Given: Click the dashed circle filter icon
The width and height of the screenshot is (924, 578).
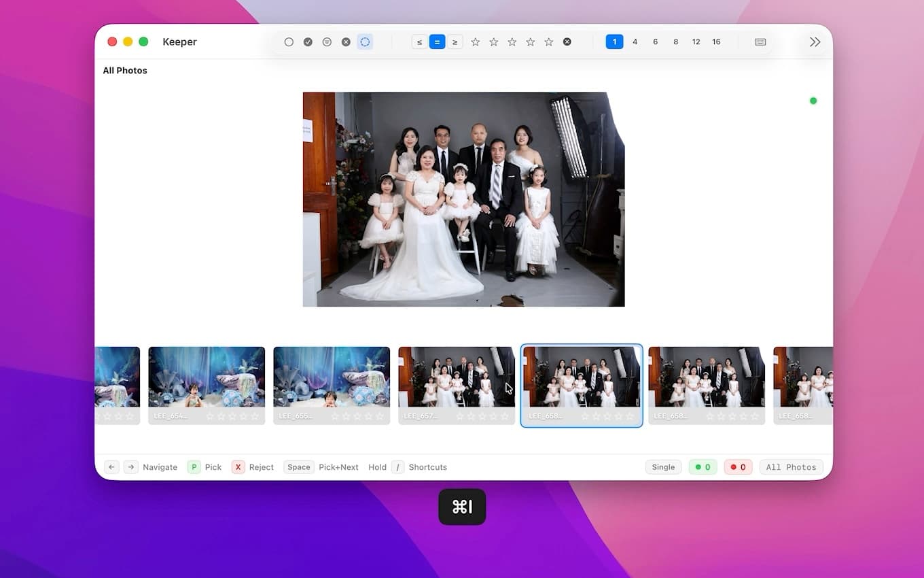Looking at the screenshot, I should pos(365,42).
